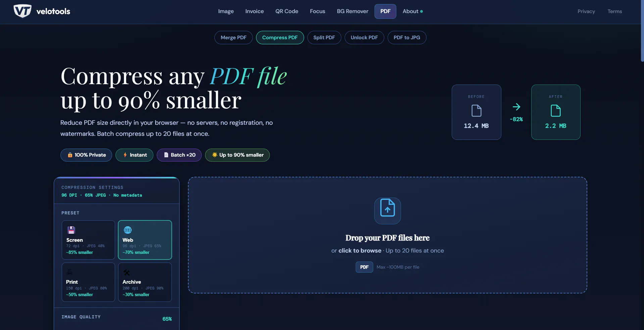Open the QR Code tool in navigation
This screenshot has width=644, height=330.
pyautogui.click(x=287, y=11)
